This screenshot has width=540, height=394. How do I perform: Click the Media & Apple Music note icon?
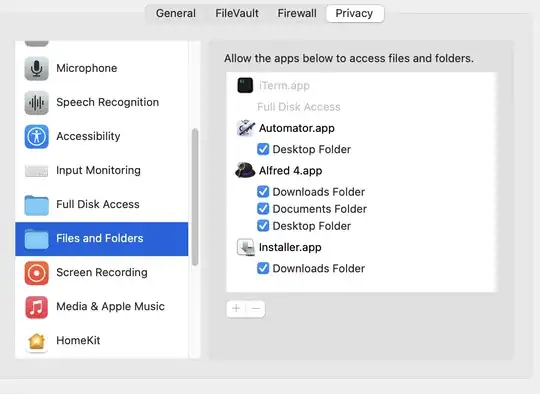pyautogui.click(x=37, y=307)
